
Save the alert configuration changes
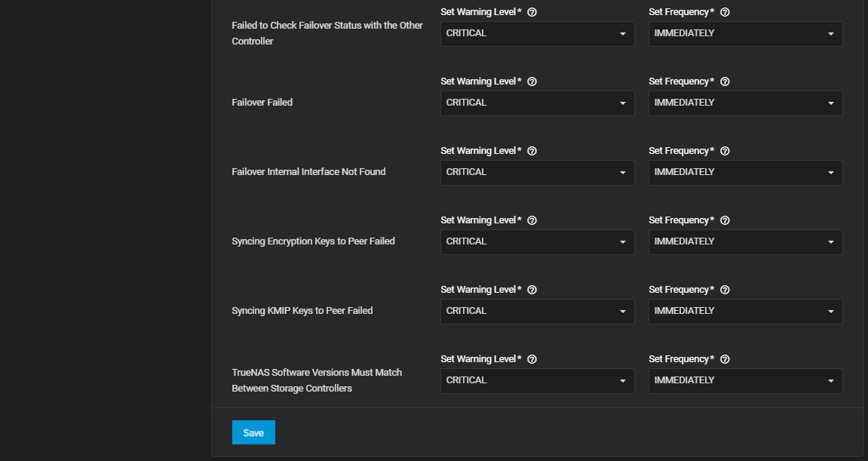pos(253,432)
